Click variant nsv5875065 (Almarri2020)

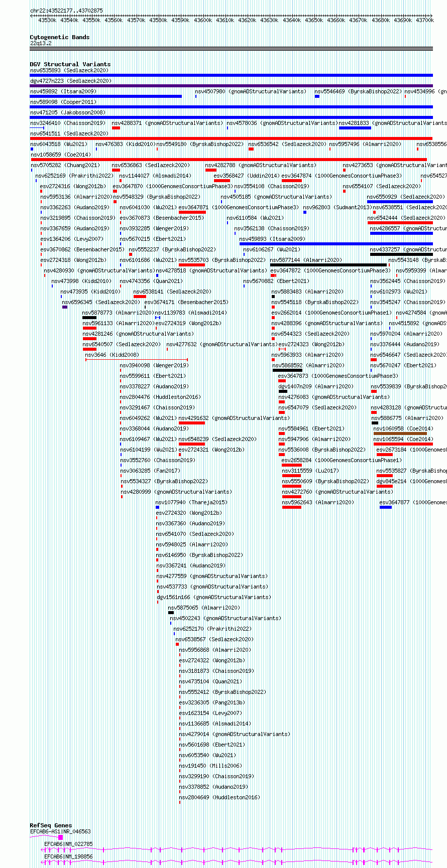coord(204,608)
